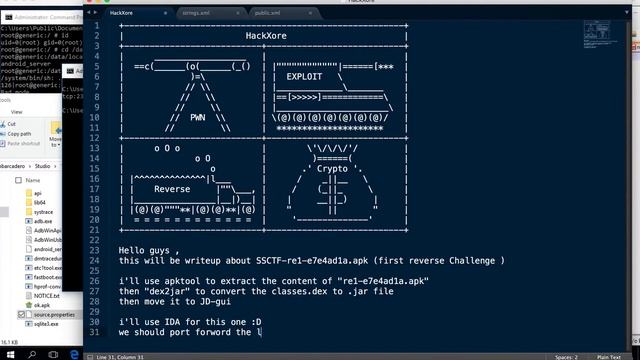This screenshot has height=360, width=640.
Task: Open the Windows Start menu
Action: [x=11, y=354]
